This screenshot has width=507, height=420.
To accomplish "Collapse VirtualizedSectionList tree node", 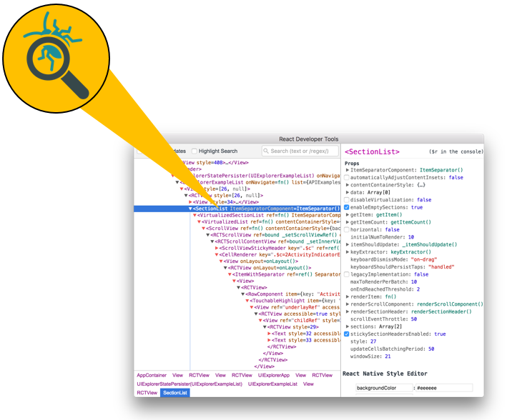I will (x=195, y=216).
